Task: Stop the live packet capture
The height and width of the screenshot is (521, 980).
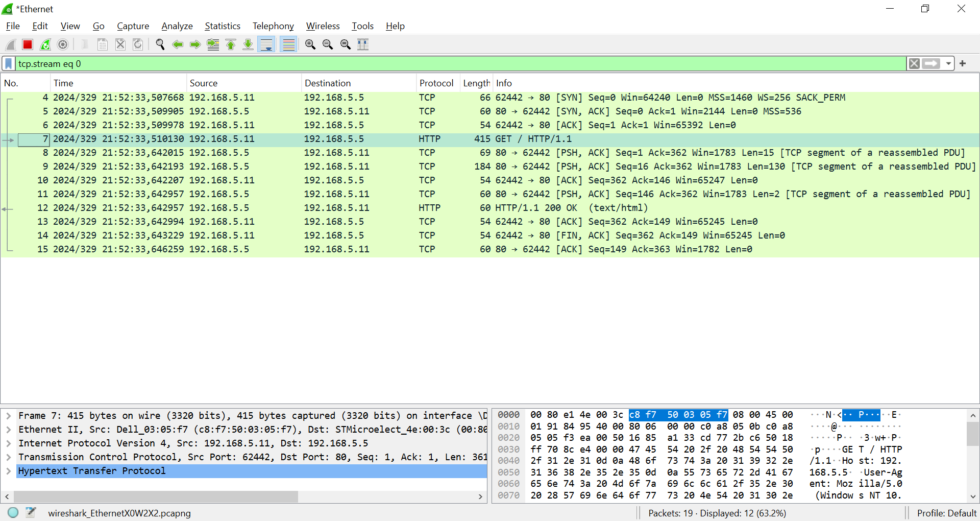Action: click(x=27, y=44)
